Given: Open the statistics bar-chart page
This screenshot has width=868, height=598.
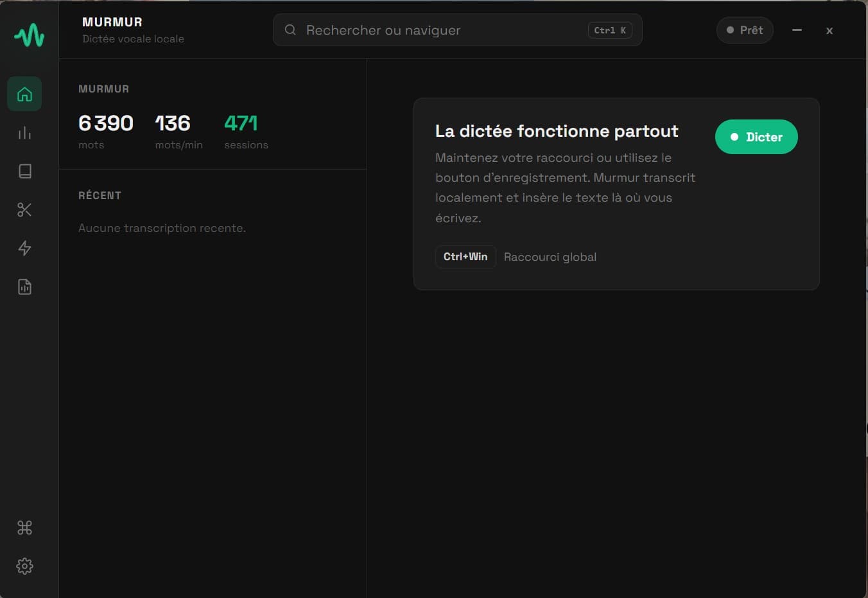Looking at the screenshot, I should (24, 132).
